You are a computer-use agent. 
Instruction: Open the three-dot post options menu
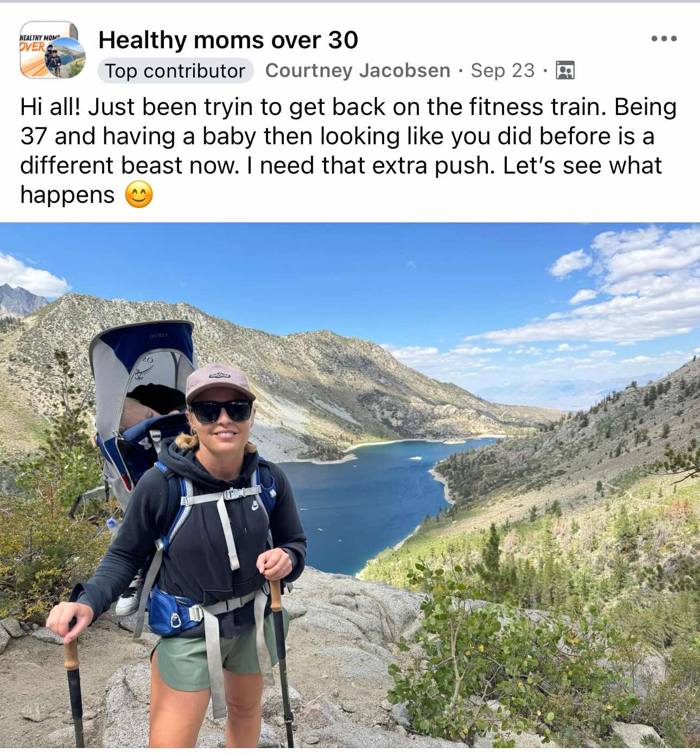[664, 39]
